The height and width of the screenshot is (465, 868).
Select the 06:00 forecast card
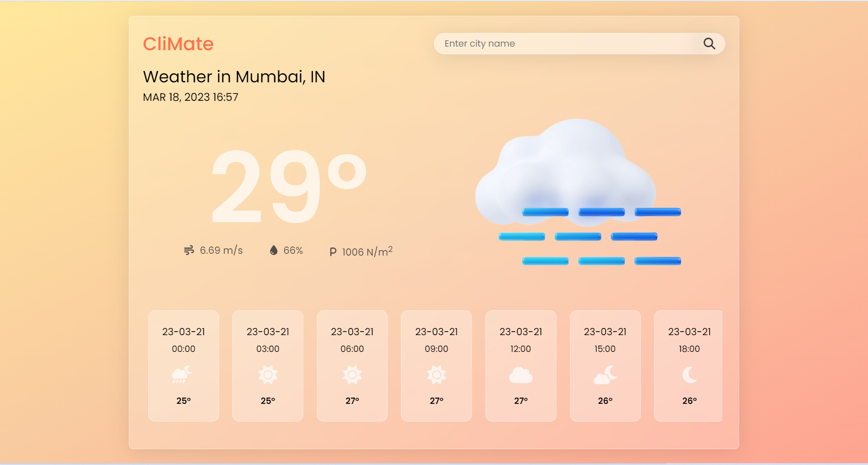click(x=352, y=365)
